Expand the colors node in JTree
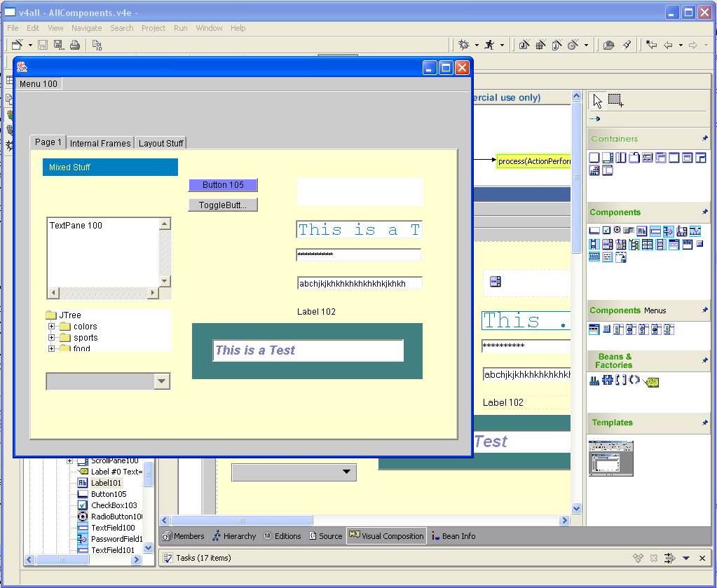This screenshot has height=588, width=717. click(x=52, y=327)
